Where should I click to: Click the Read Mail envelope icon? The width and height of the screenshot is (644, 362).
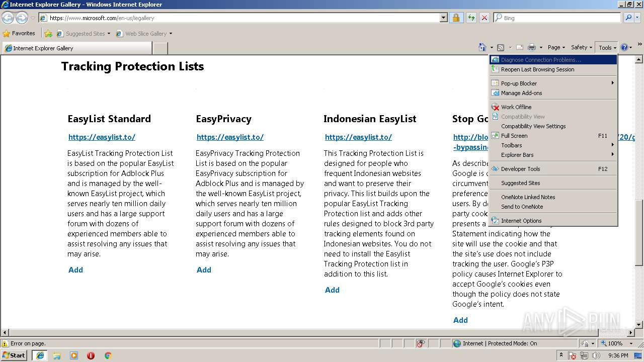[x=519, y=47]
